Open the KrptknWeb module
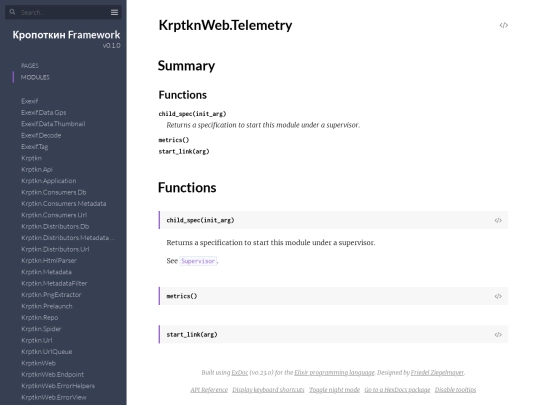Viewport: 540px width, 405px height. click(38, 363)
